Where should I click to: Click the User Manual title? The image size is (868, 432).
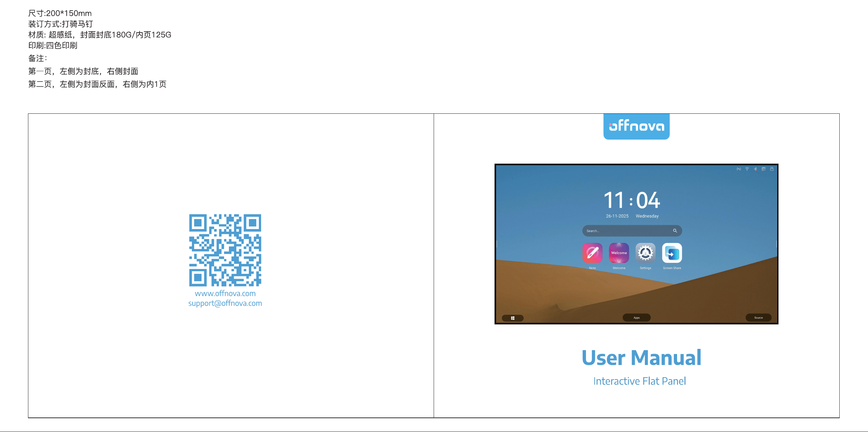[641, 358]
